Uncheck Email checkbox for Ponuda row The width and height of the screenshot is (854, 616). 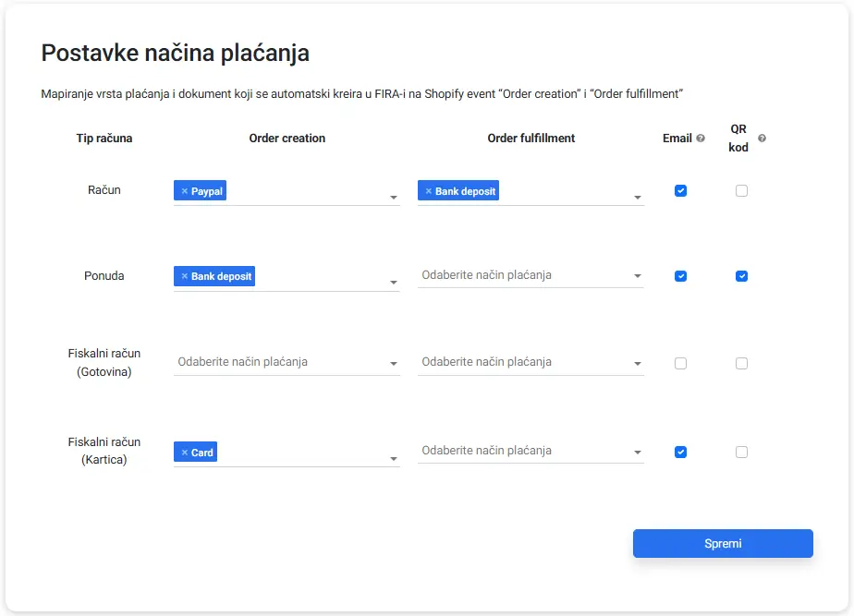(680, 276)
